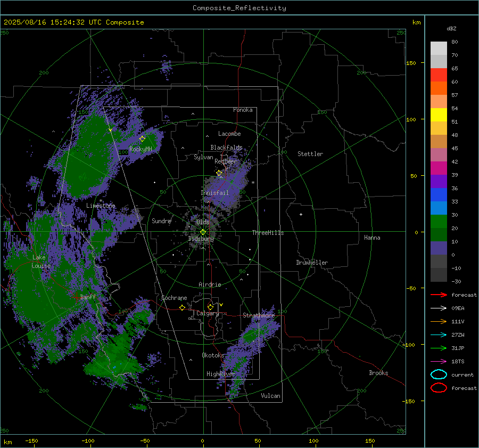Click the yellow diamond marker above Calgary
Image resolution: width=479 pixels, height=448 pixels.
(x=210, y=307)
